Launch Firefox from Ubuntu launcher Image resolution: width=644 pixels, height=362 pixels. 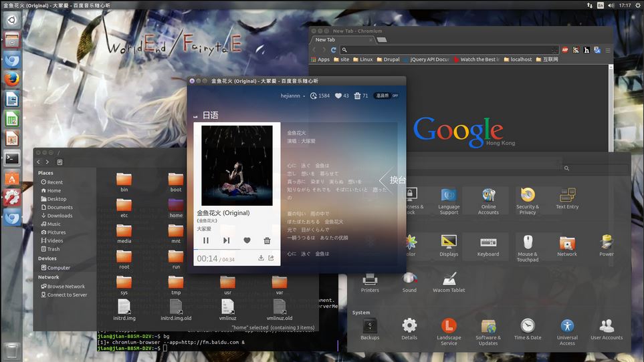(x=12, y=79)
